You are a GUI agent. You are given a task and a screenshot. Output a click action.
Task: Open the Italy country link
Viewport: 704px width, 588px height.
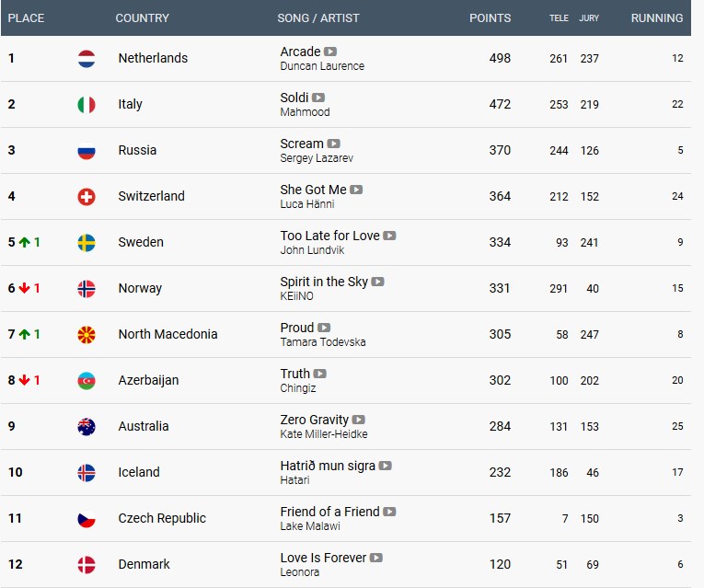[131, 104]
